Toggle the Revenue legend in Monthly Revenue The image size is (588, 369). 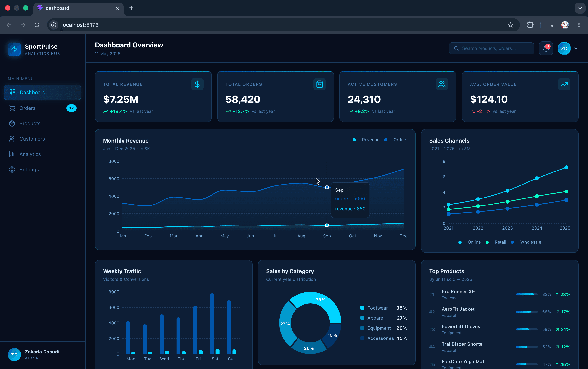(x=366, y=140)
